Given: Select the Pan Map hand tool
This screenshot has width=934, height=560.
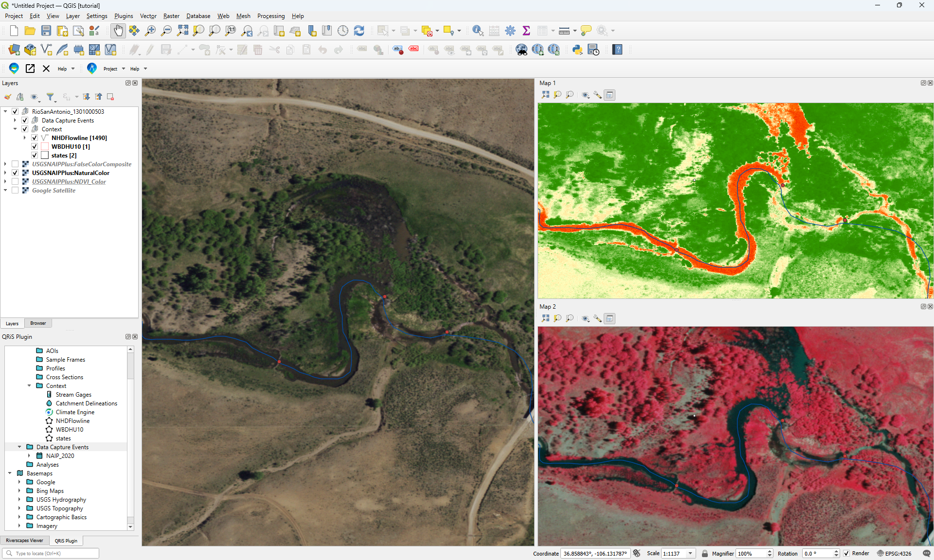Looking at the screenshot, I should 118,31.
